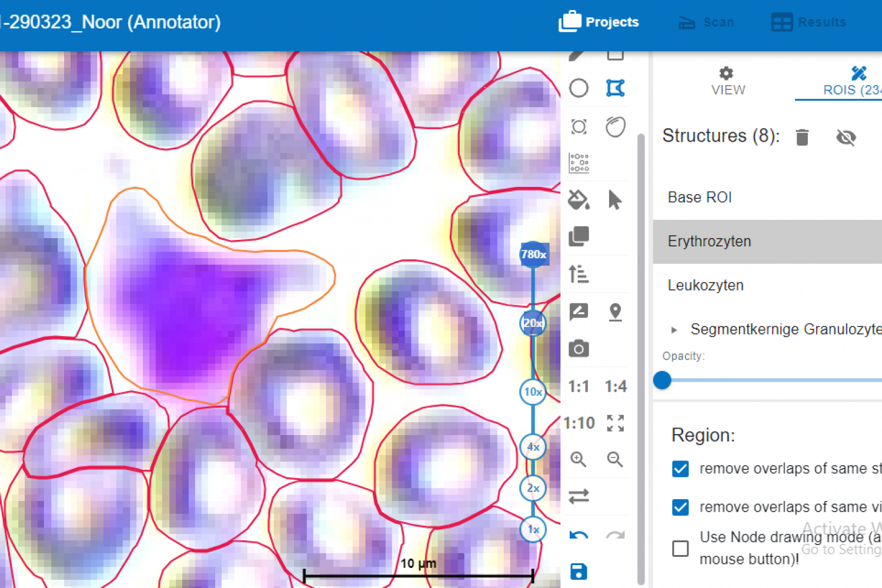
Task: Click the copy layers icon
Action: (x=579, y=236)
